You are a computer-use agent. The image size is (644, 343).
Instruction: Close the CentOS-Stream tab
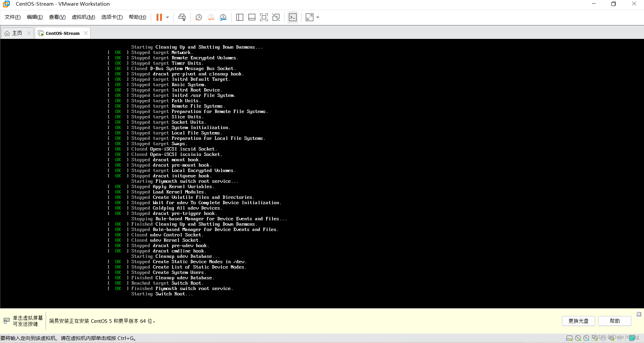click(86, 33)
